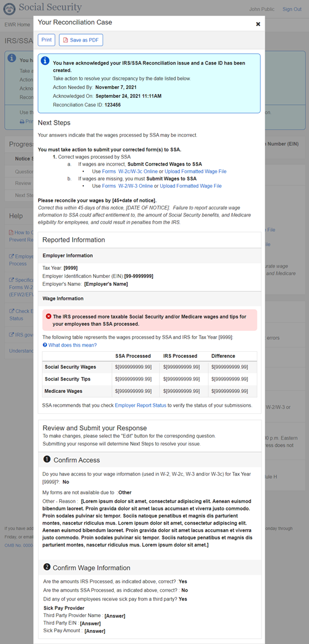
Task: Open the 'What does this mean?' help link
Action: 73,345
